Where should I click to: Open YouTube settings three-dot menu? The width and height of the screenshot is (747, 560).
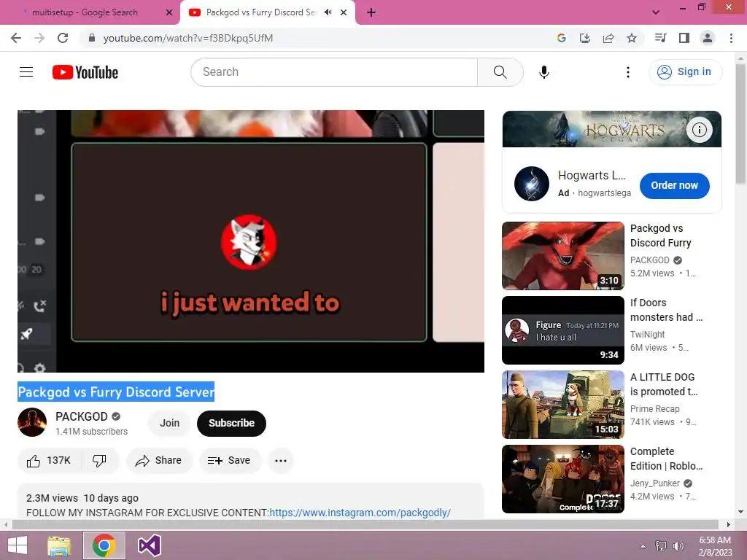628,72
